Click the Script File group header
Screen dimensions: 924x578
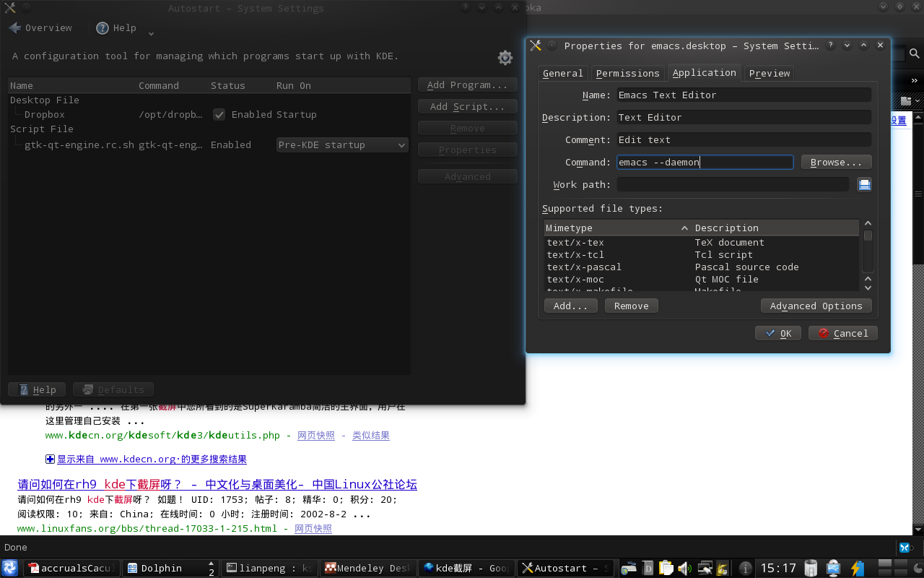coord(42,129)
